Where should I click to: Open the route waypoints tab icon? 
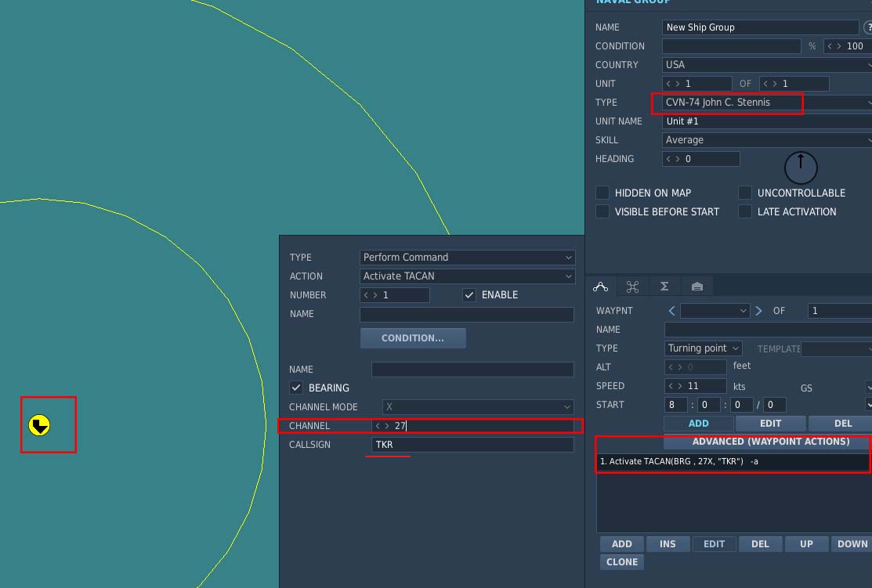click(601, 287)
